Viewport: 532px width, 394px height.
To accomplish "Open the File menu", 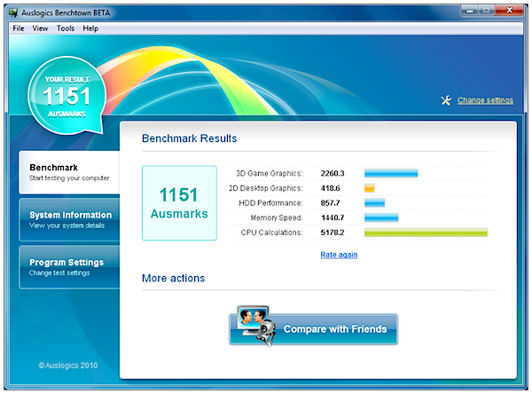I will pyautogui.click(x=19, y=28).
